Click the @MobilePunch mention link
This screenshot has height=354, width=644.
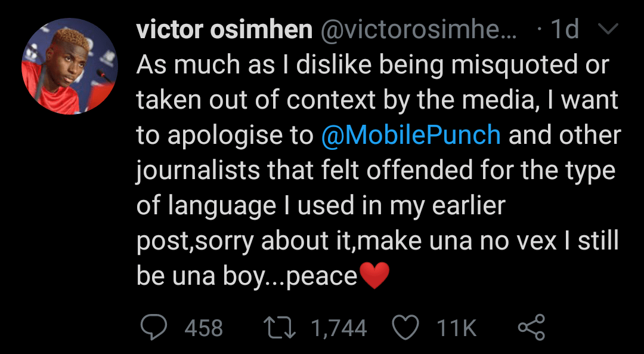pyautogui.click(x=410, y=135)
